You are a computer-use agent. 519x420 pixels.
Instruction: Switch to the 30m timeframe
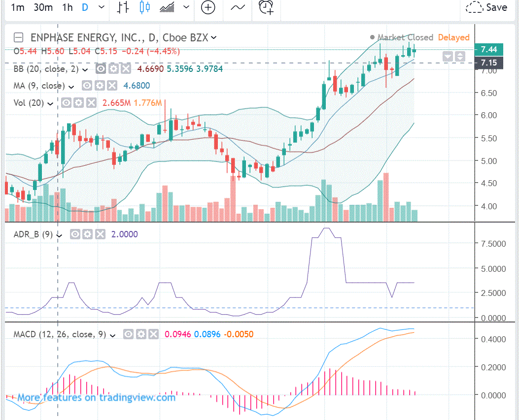[43, 7]
